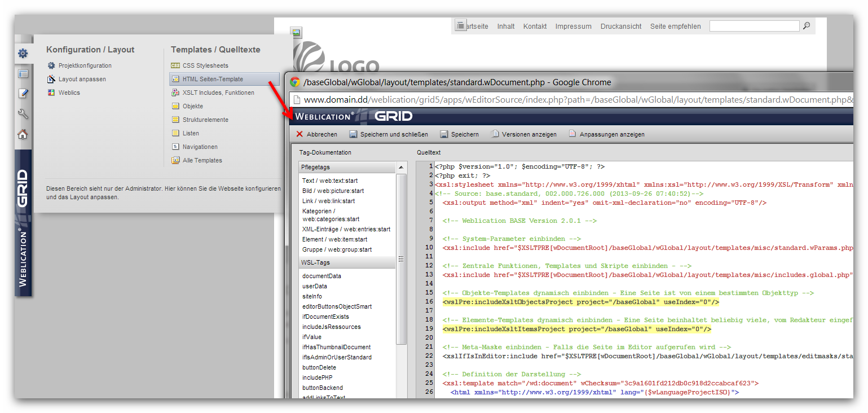Image resolution: width=868 pixels, height=413 pixels.
Task: Select editorButtonsObjectSmart WSL tag
Action: tap(337, 306)
